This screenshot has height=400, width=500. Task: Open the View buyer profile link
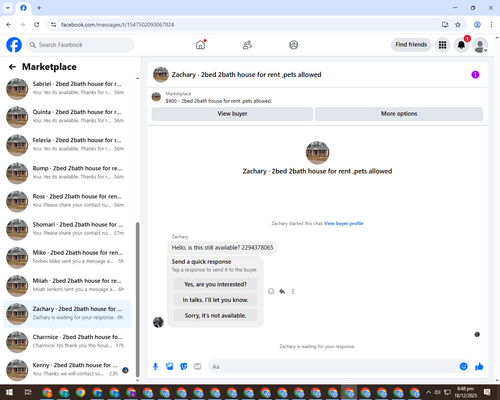point(344,223)
